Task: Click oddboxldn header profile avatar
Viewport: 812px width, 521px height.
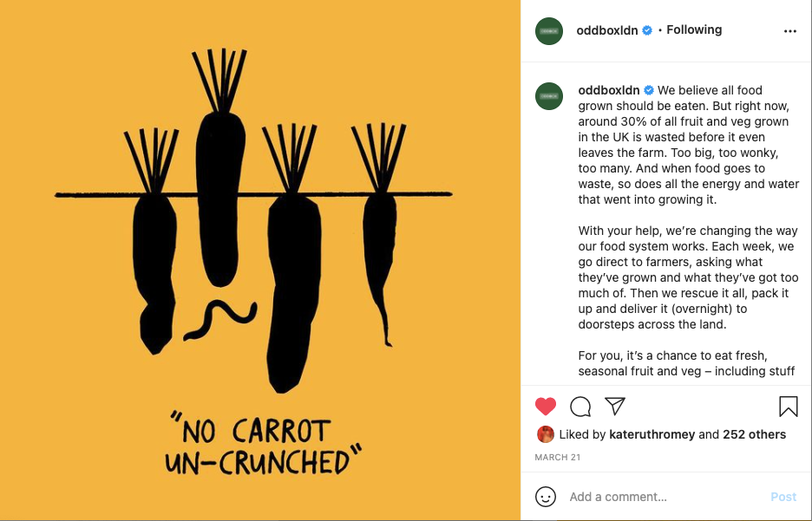Action: [x=549, y=31]
